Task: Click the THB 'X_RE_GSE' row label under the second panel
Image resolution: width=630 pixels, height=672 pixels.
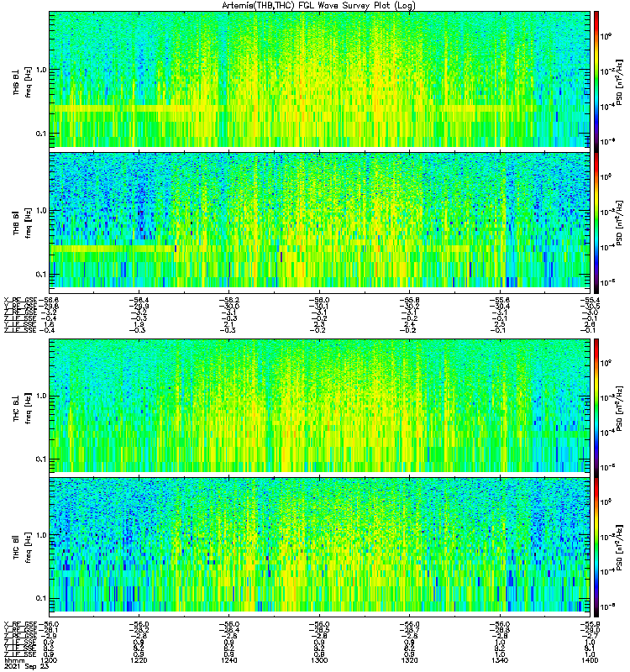Action: pyautogui.click(x=20, y=300)
